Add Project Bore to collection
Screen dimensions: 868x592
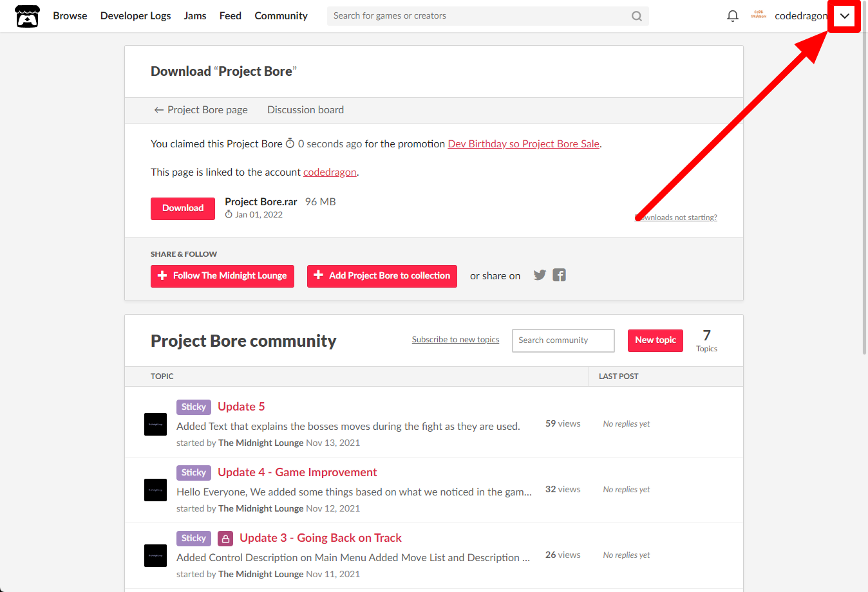382,276
